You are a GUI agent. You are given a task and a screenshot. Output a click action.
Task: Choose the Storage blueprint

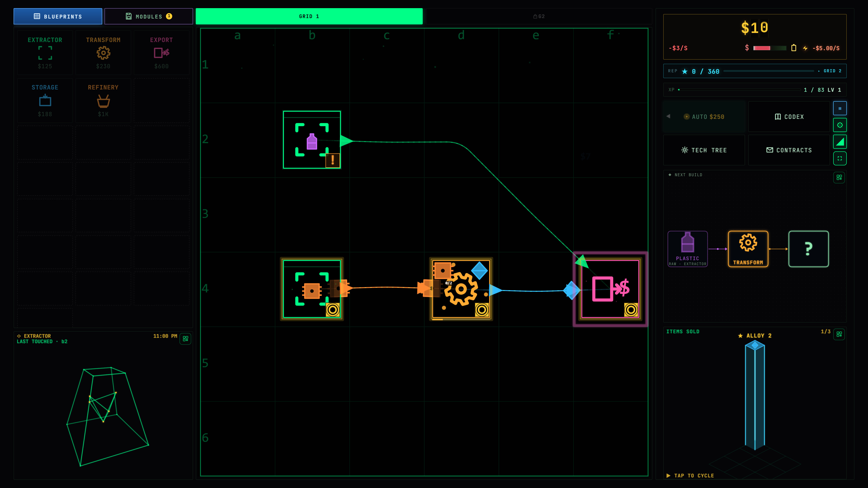click(x=45, y=100)
